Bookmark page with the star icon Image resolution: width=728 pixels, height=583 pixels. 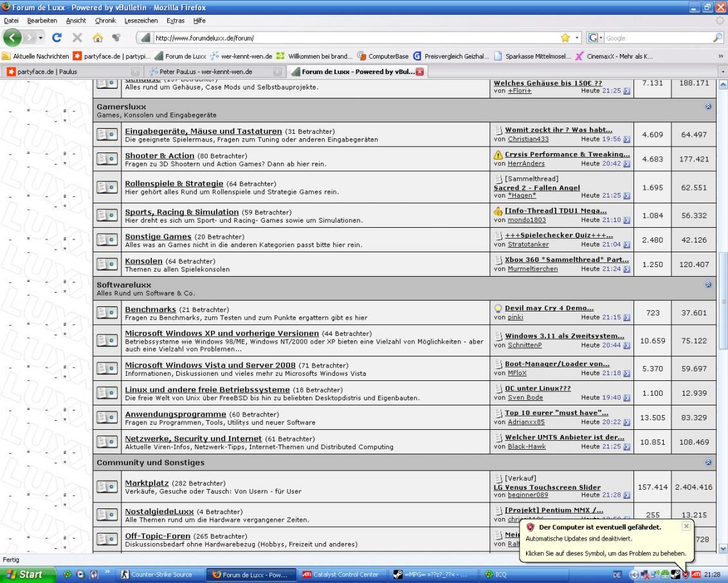click(x=565, y=37)
